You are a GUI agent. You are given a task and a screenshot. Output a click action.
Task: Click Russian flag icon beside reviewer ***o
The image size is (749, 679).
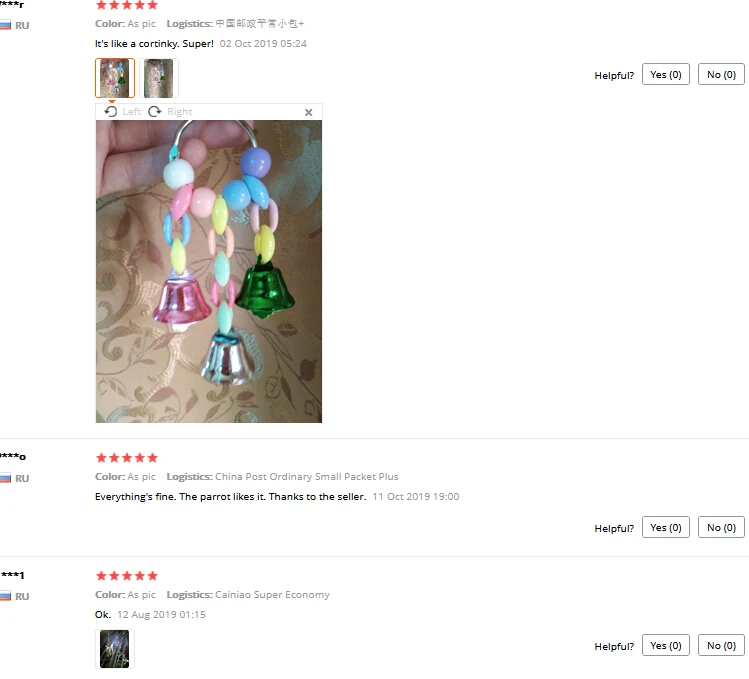tap(5, 478)
